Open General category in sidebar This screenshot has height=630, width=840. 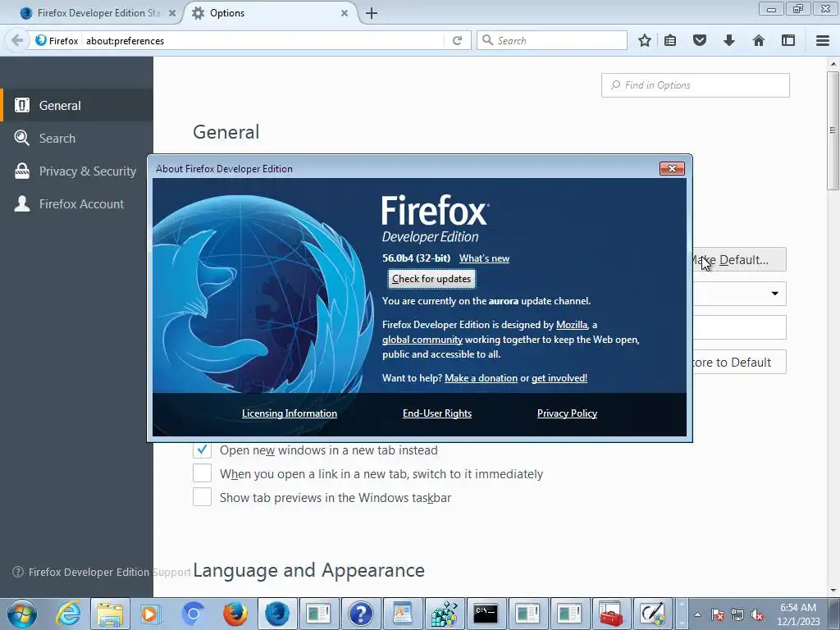76,106
